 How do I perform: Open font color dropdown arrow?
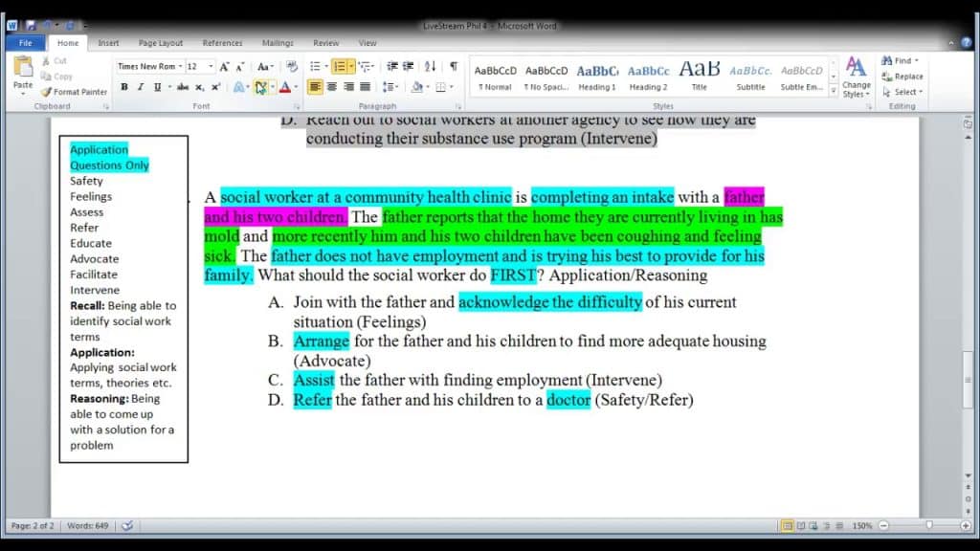296,87
